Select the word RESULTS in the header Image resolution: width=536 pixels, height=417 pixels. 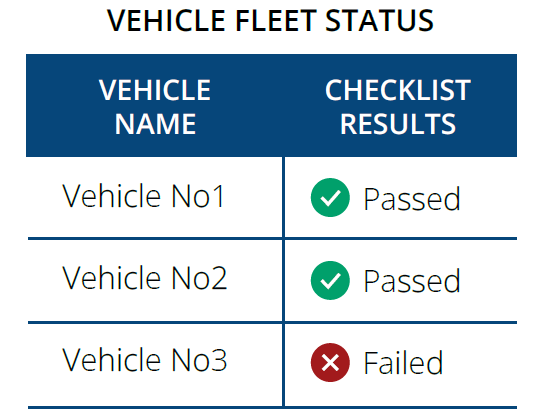pyautogui.click(x=398, y=124)
